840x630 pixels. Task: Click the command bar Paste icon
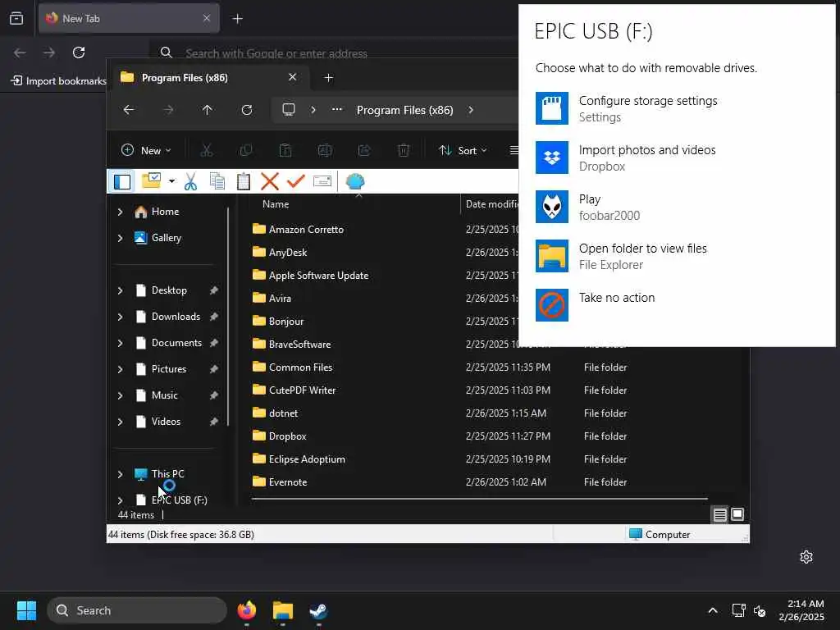click(x=285, y=151)
